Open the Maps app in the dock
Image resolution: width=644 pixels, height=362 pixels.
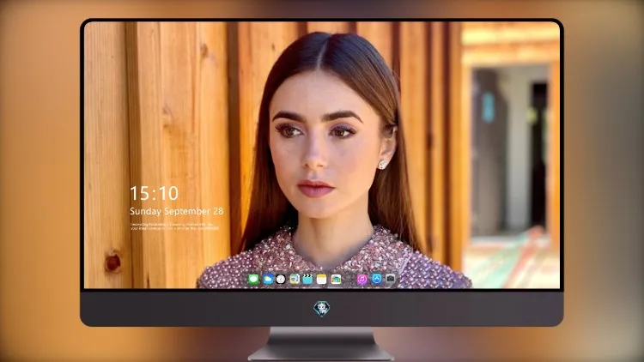pos(294,279)
